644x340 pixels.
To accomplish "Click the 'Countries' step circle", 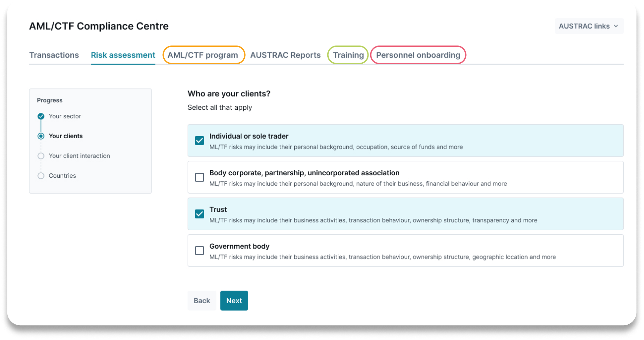I will click(x=41, y=176).
